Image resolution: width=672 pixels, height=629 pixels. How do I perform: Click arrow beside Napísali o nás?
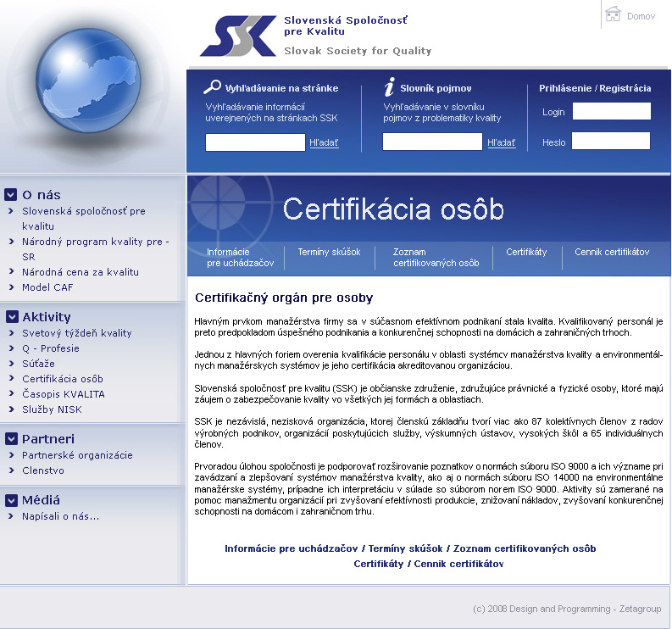[12, 515]
